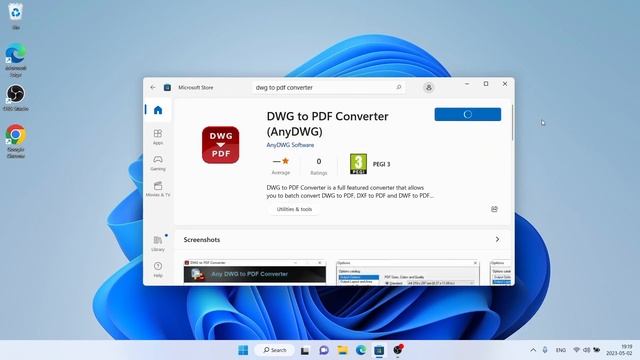Image resolution: width=640 pixels, height=360 pixels.
Task: Click the volume speaker tray icon
Action: tap(587, 350)
